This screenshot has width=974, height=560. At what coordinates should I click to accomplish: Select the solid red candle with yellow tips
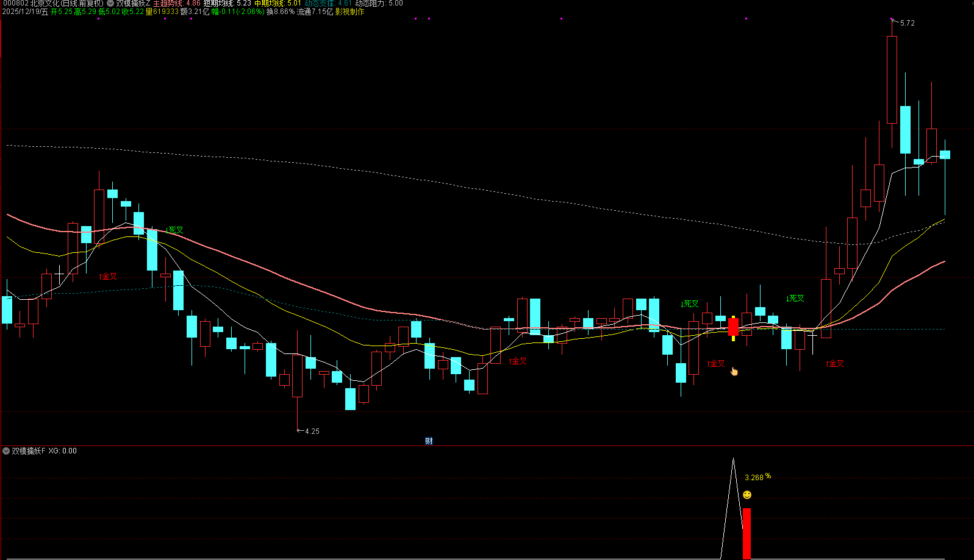(733, 327)
